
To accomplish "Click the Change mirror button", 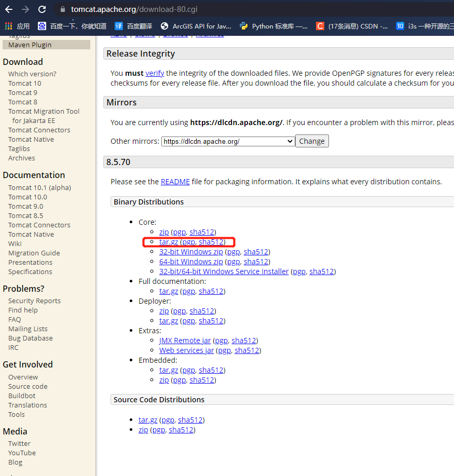I will tap(312, 141).
